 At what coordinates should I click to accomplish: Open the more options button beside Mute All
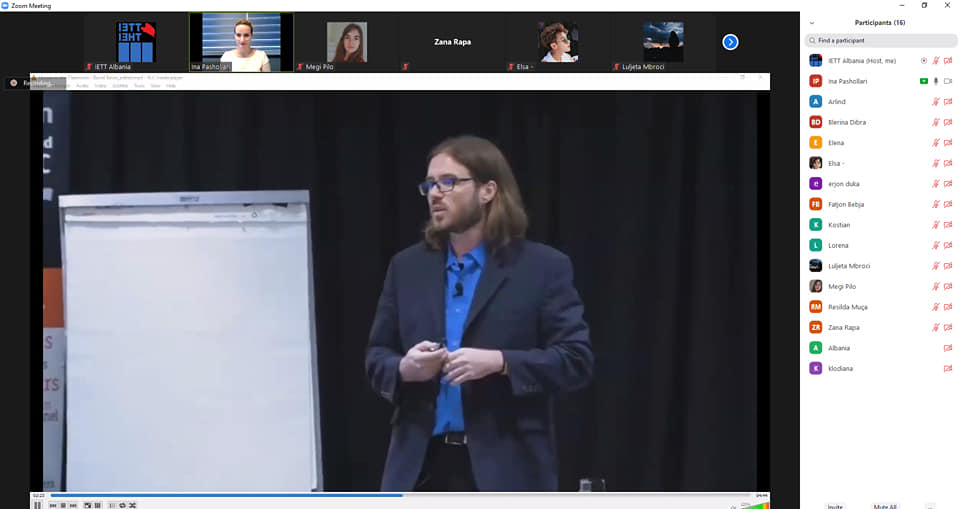coord(930,506)
